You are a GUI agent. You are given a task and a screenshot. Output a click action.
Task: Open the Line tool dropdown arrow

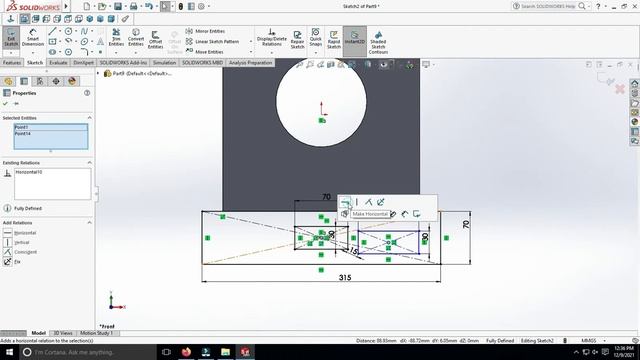pos(60,31)
